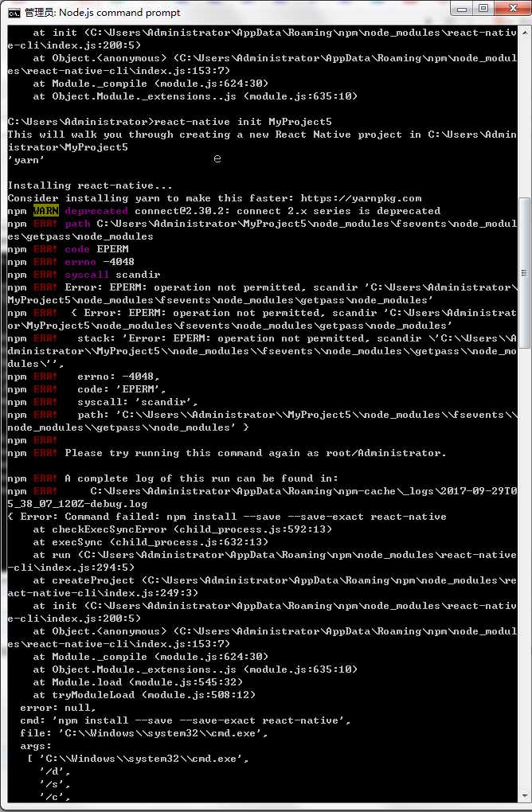Click the vertical scrollbar up arrow
This screenshot has width=532, height=812.
coord(524,33)
